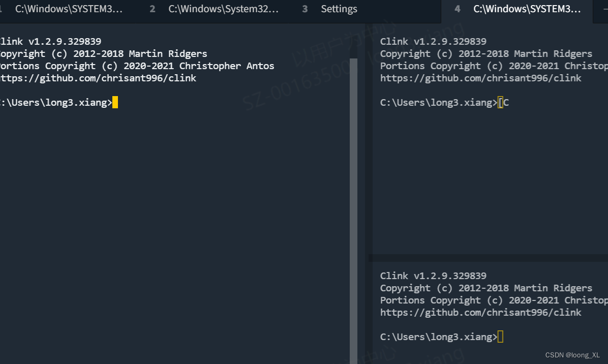Open the github clink URL in lower right pane
The height and width of the screenshot is (364, 608).
click(x=480, y=312)
